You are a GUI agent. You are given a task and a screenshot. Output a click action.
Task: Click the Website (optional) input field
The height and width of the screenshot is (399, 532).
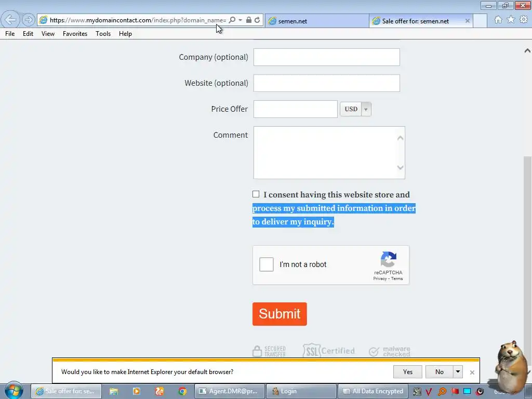[326, 83]
